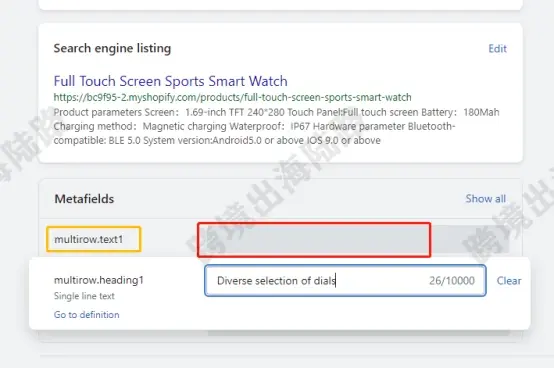This screenshot has width=554, height=368.
Task: Click the 26/10000 character counter
Action: (x=452, y=281)
